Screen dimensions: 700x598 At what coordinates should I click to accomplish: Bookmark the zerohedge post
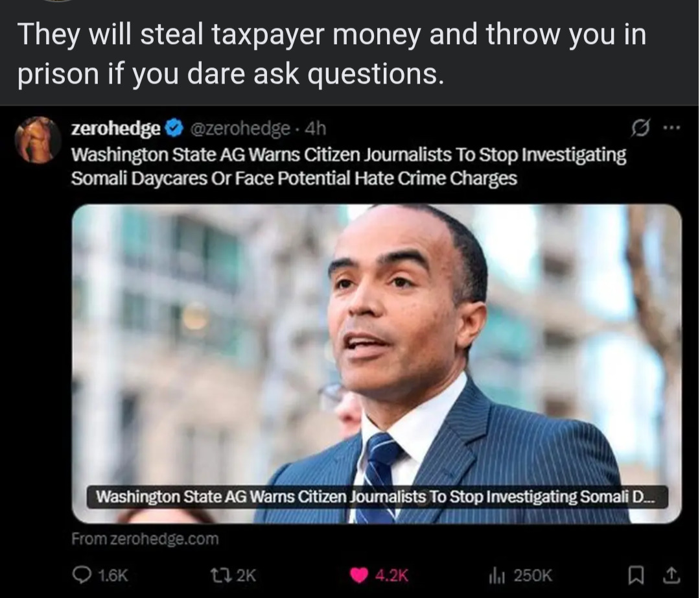(636, 575)
